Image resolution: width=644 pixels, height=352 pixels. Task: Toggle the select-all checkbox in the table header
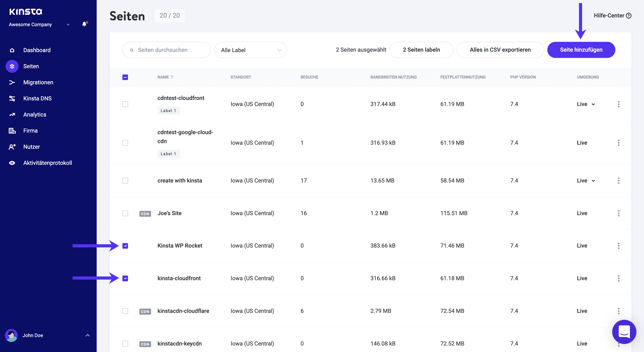tap(125, 77)
